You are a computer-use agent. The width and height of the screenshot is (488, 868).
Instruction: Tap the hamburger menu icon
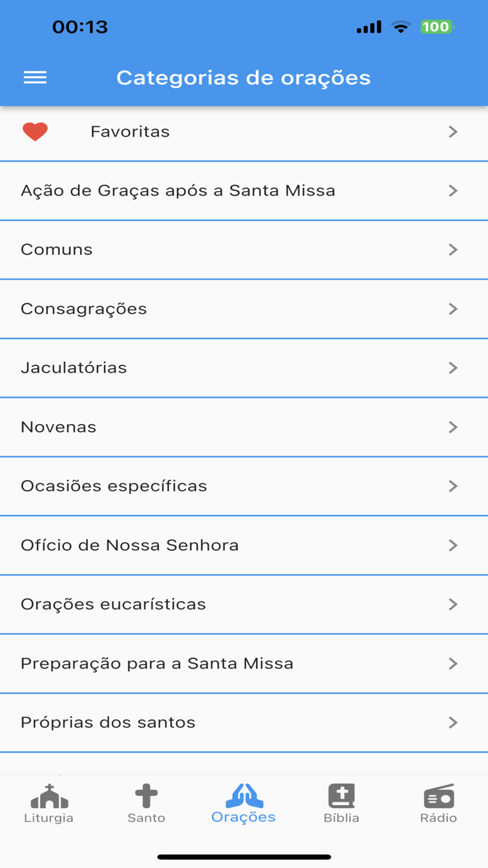coord(34,77)
